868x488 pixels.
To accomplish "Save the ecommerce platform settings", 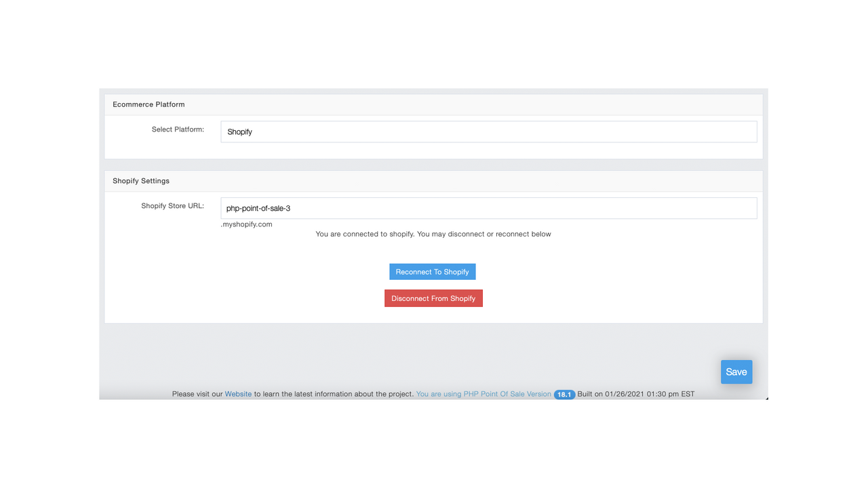I will point(736,371).
